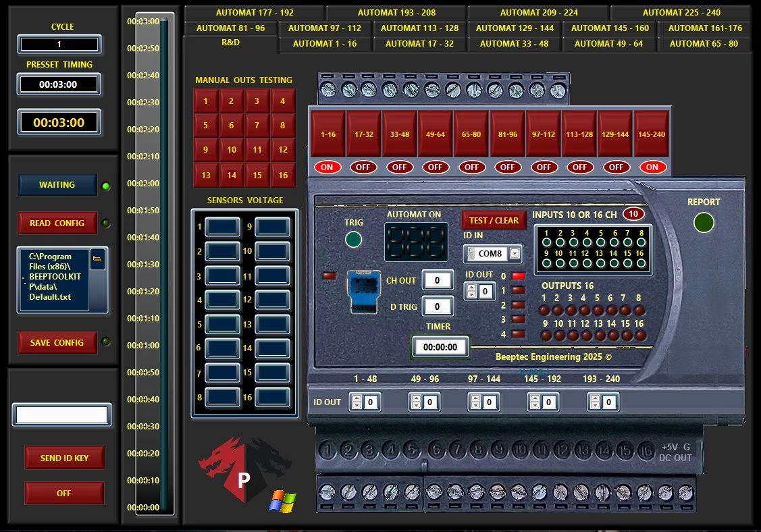Click the 00:01:30 mark on timing scale
Screen dimensions: 761x532
pyautogui.click(x=143, y=264)
